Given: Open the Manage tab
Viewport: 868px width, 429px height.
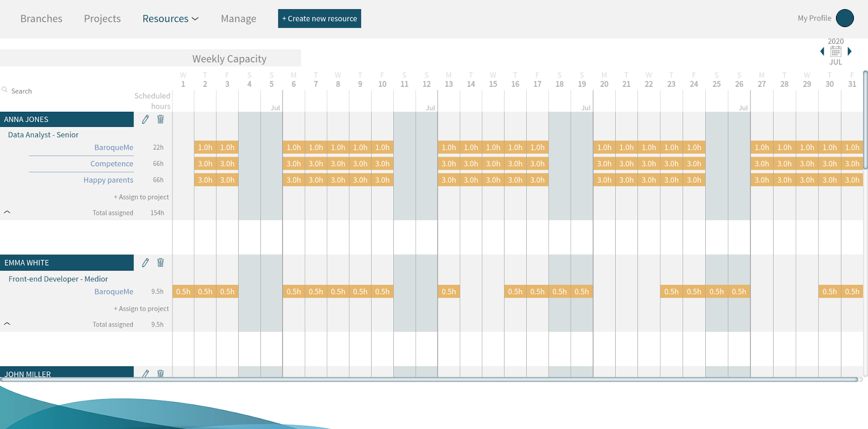Looking at the screenshot, I should tap(239, 18).
